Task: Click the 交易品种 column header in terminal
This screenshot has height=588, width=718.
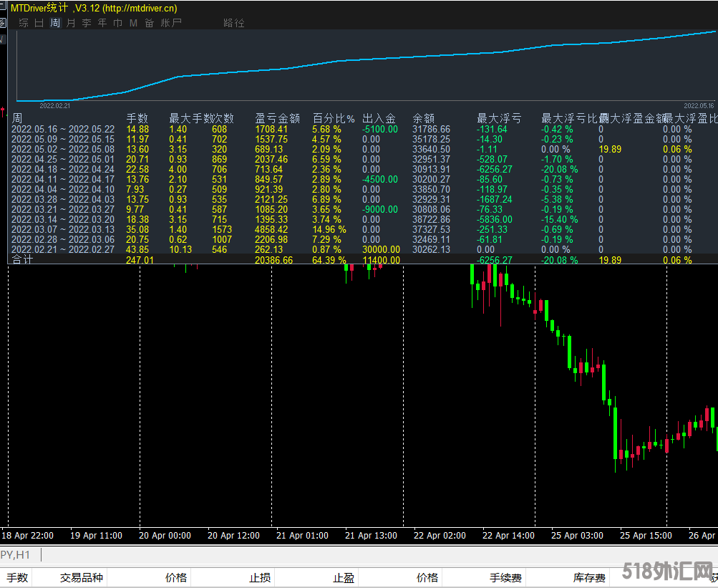Action: pos(81,578)
